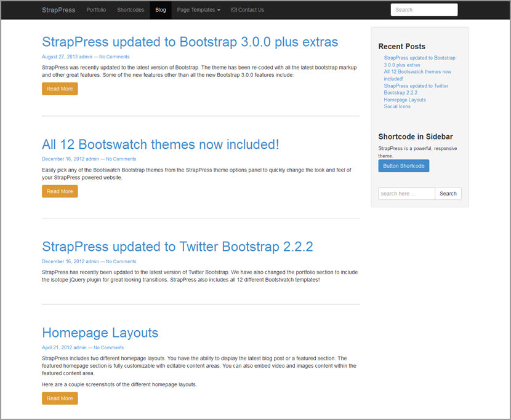Open the Homepage Layouts post title
The image size is (511, 420).
click(100, 333)
